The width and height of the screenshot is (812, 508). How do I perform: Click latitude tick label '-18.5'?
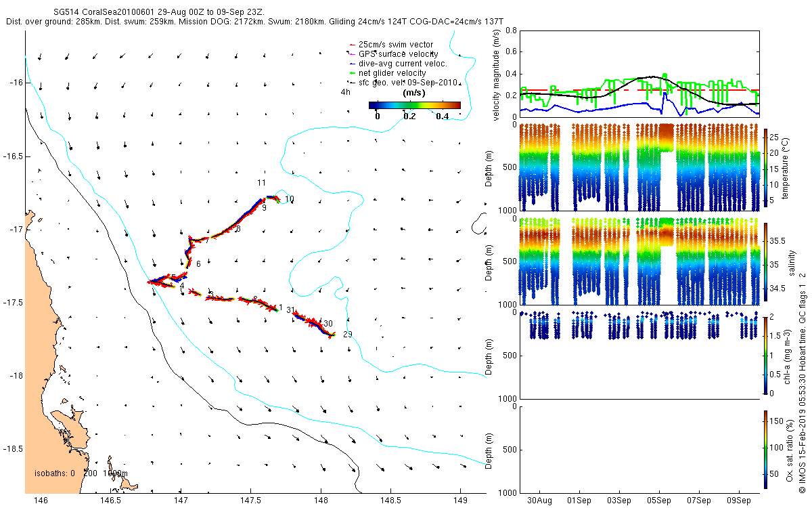(14, 449)
